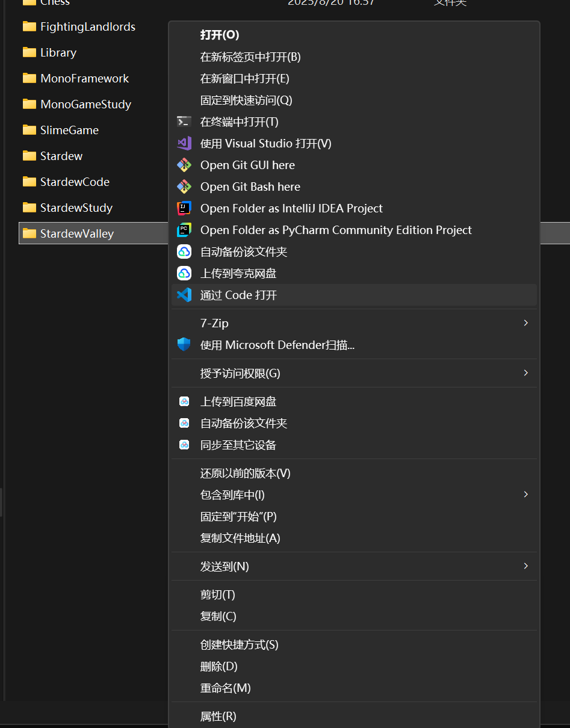Select 上传到夸克网盘 menu entry
Image resolution: width=570 pixels, height=728 pixels.
pyautogui.click(x=354, y=273)
